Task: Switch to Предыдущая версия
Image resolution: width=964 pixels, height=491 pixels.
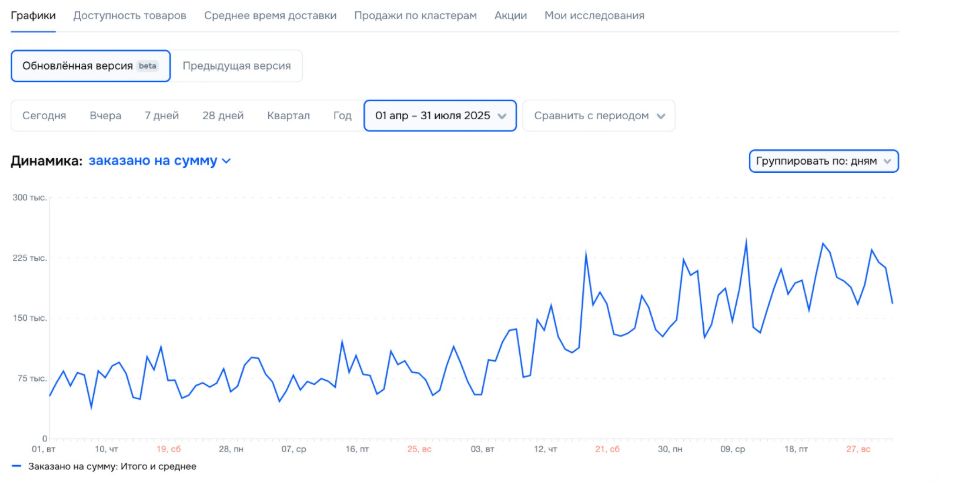Action: [x=237, y=66]
